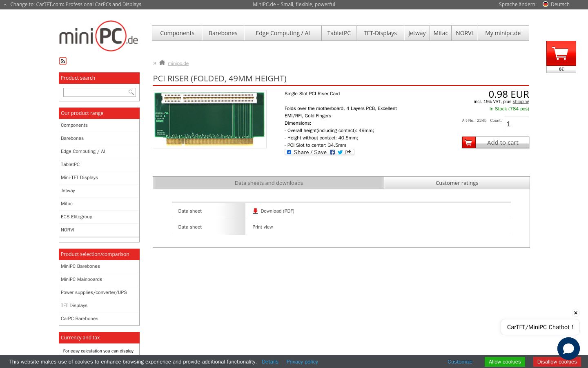Allow cookies
The height and width of the screenshot is (368, 588).
(x=505, y=362)
